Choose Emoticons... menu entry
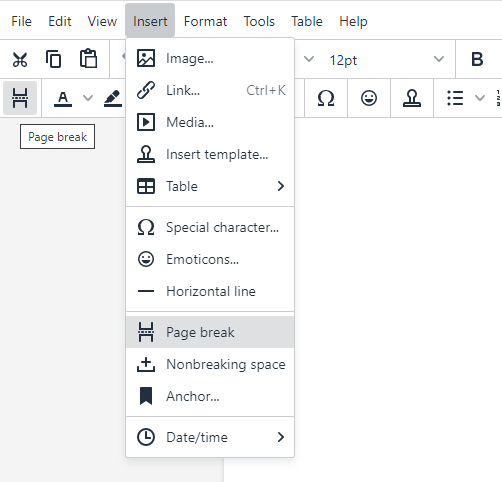This screenshot has width=502, height=482. pyautogui.click(x=210, y=259)
